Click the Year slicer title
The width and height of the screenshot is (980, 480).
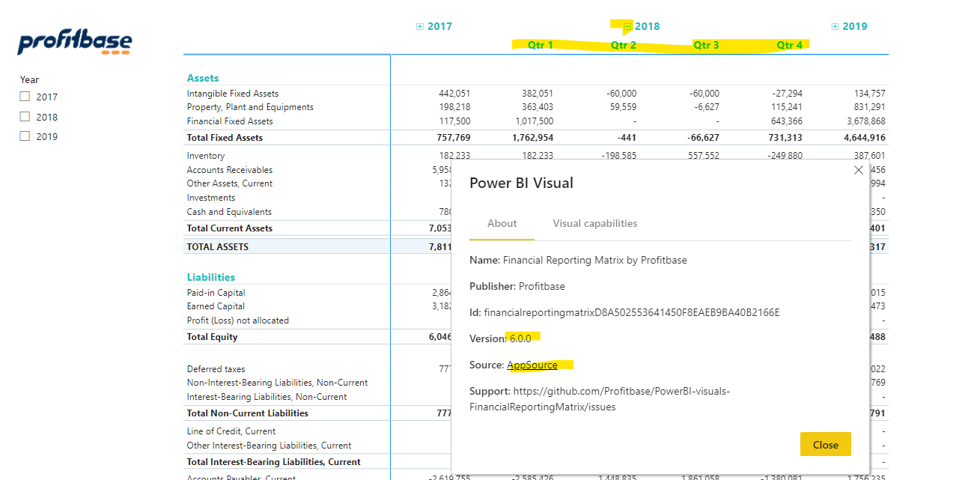(30, 79)
